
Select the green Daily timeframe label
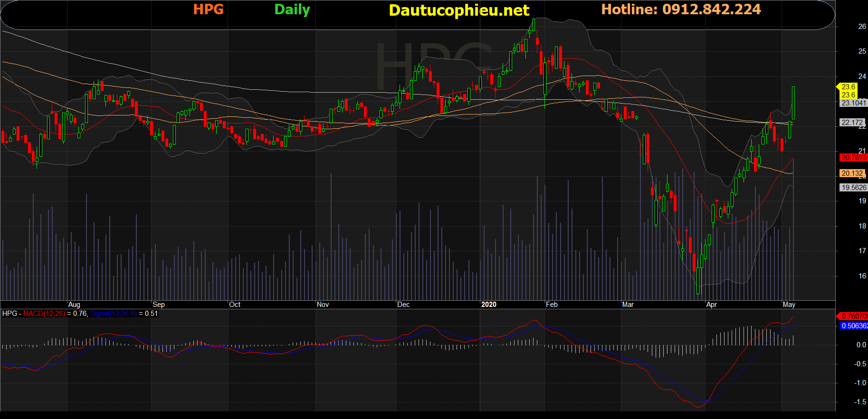pyautogui.click(x=292, y=10)
